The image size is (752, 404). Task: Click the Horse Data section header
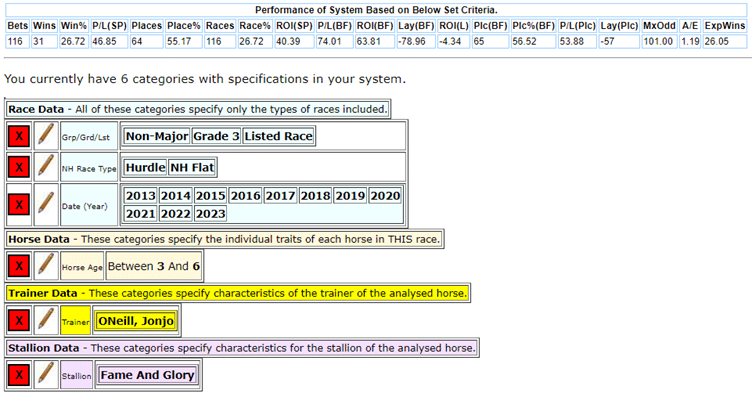(224, 239)
